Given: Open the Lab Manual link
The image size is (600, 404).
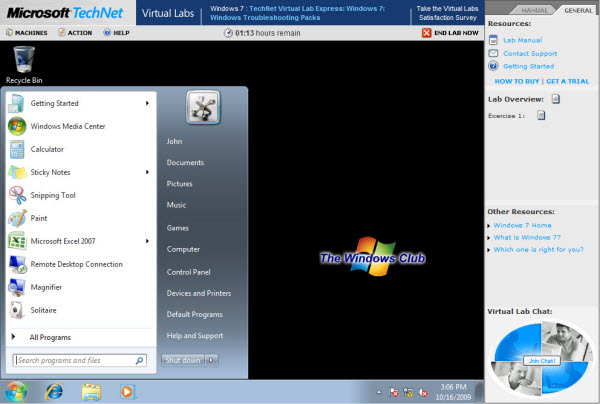Looking at the screenshot, I should coord(522,40).
